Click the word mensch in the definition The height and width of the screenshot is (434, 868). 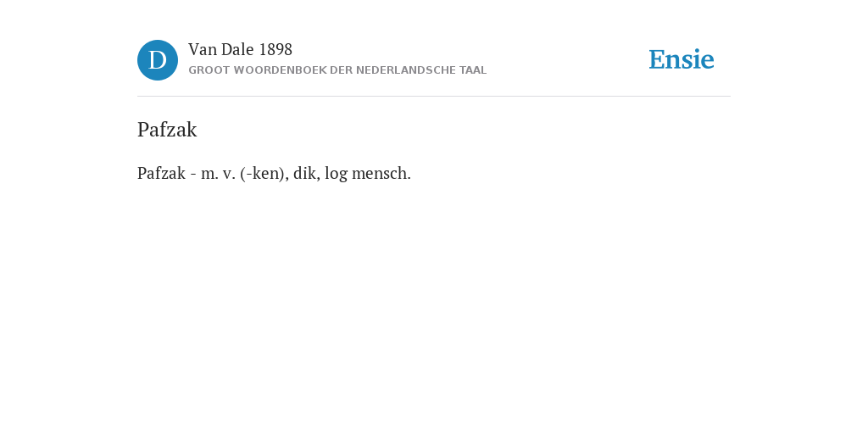(381, 173)
